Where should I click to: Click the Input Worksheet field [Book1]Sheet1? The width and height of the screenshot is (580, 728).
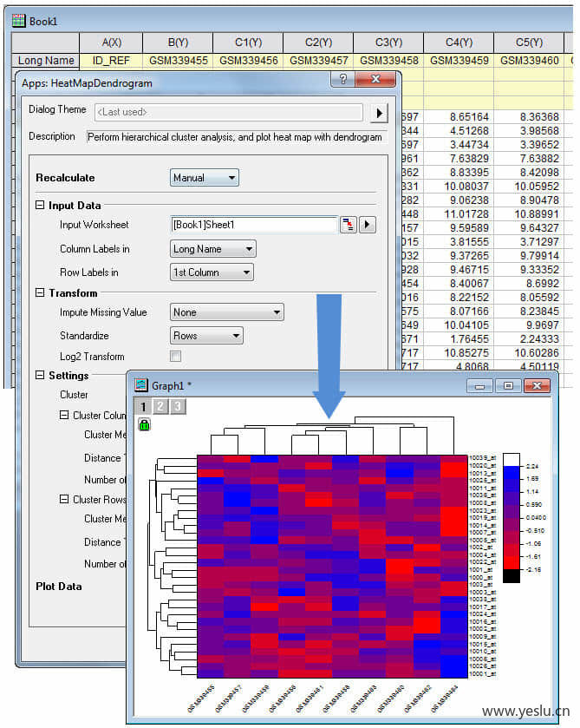click(254, 225)
